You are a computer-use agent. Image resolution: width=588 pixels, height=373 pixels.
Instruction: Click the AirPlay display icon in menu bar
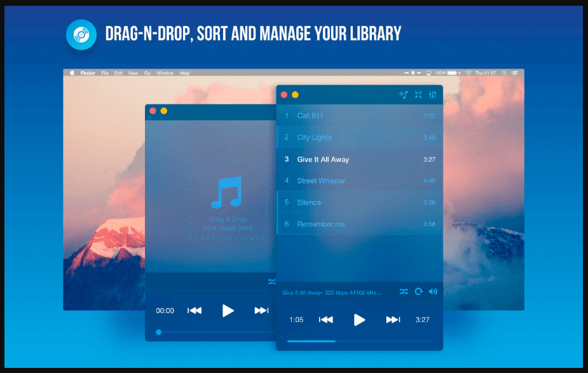(428, 73)
